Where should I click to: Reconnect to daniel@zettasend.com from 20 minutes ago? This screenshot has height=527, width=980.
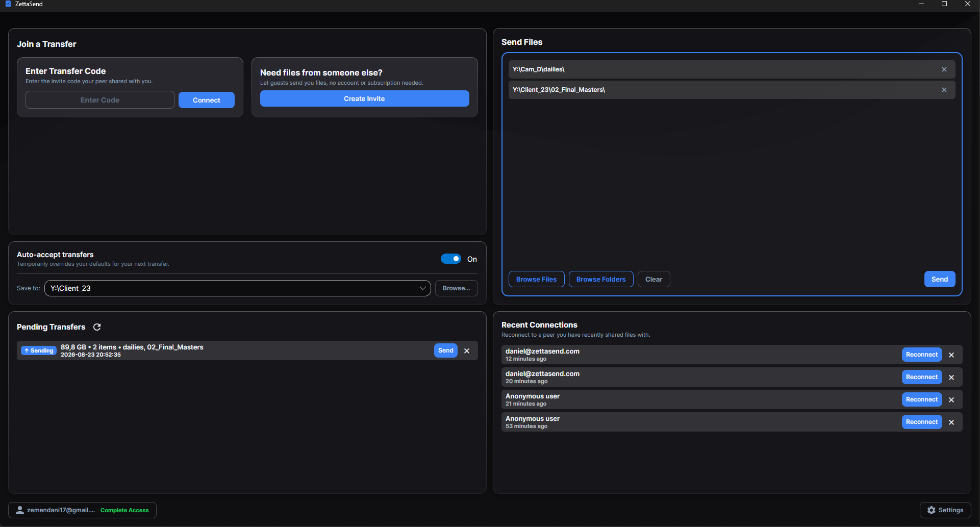click(922, 377)
